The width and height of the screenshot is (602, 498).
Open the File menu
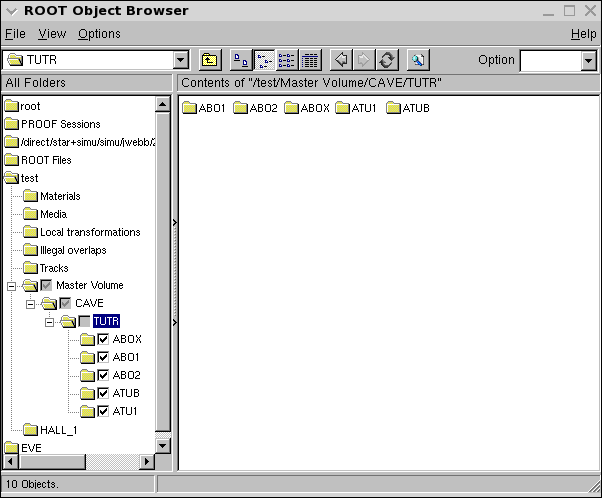(15, 34)
